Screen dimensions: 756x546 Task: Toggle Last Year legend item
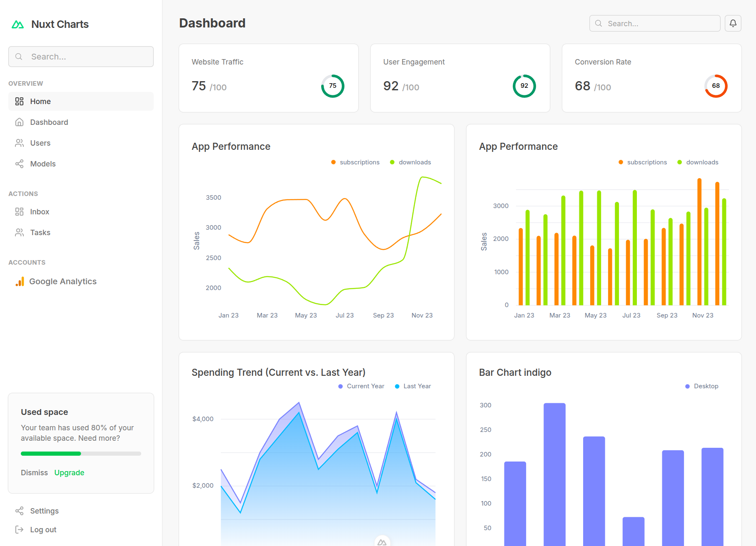[413, 386]
